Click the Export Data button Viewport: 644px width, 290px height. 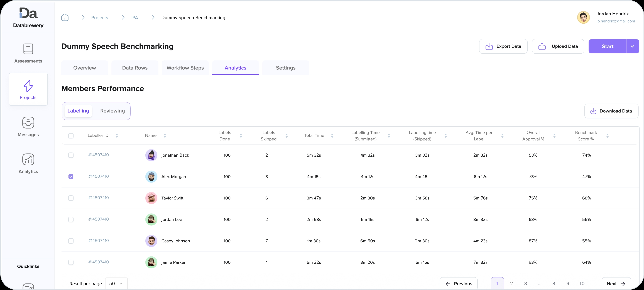[503, 46]
